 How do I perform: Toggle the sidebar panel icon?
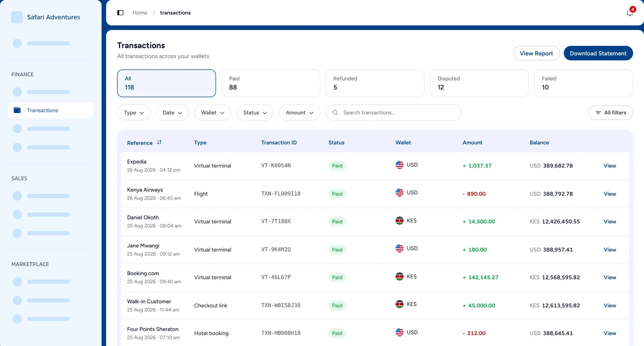click(x=120, y=13)
